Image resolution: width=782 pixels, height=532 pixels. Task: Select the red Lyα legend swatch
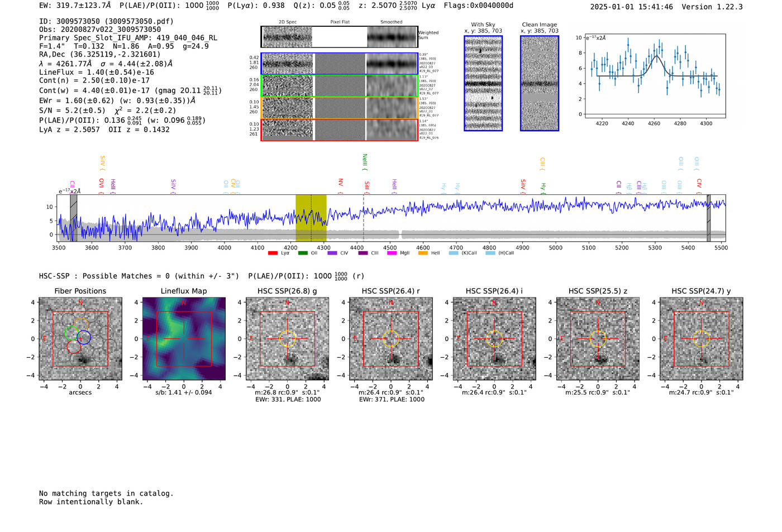point(273,253)
